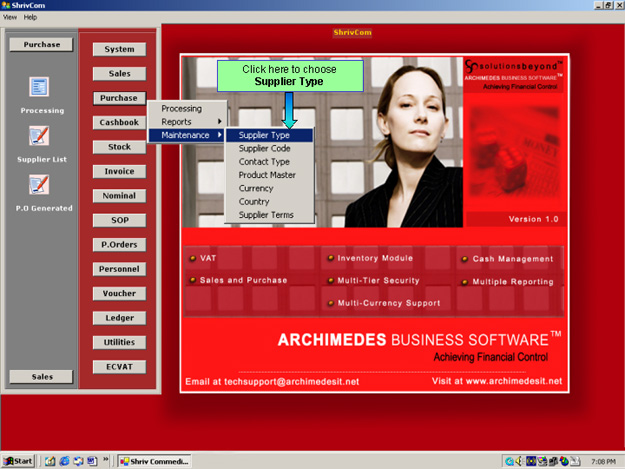Click the Multiple Reporting feature text
The height and width of the screenshot is (469, 625).
[513, 282]
